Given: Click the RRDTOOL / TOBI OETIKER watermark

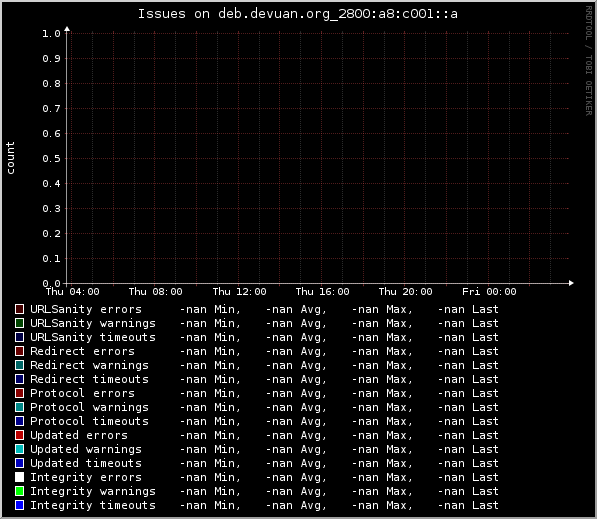Looking at the screenshot, I should pyautogui.click(x=589, y=61).
